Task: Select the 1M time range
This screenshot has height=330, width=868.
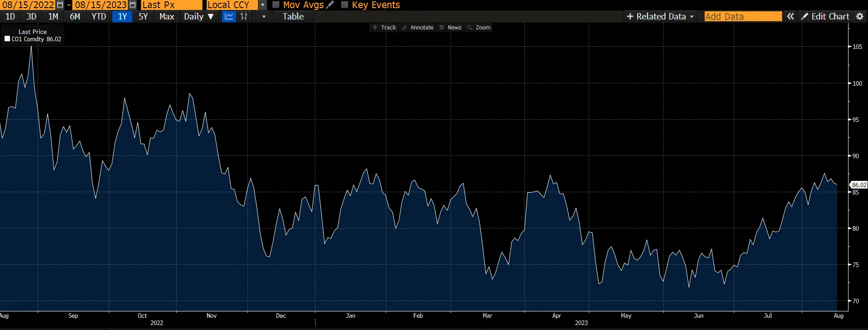Action: tap(53, 16)
